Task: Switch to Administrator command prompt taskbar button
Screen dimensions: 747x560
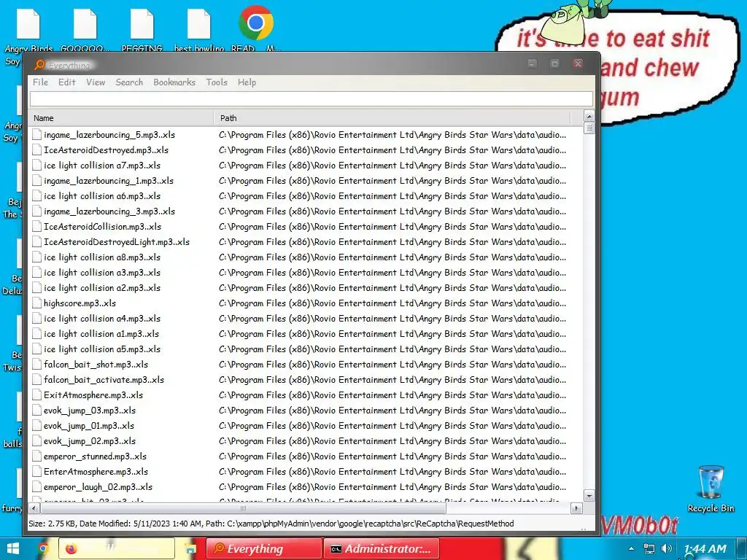Action: (x=381, y=548)
